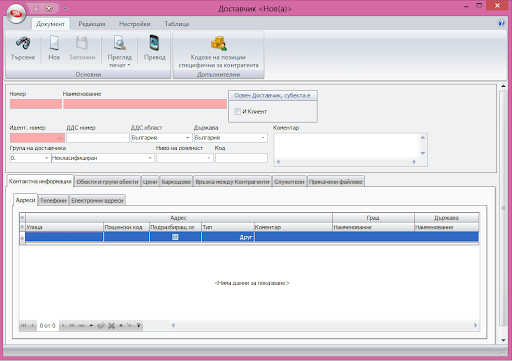Image resolution: width=512 pixels, height=361 pixels.
Task: Open the quick access toolbar customize arrow
Action: (64, 8)
